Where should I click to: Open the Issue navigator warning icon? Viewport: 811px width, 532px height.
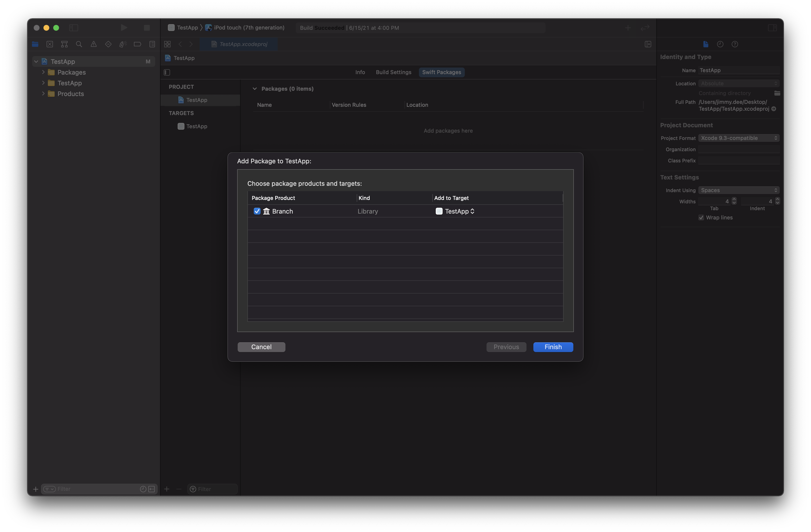click(x=94, y=44)
